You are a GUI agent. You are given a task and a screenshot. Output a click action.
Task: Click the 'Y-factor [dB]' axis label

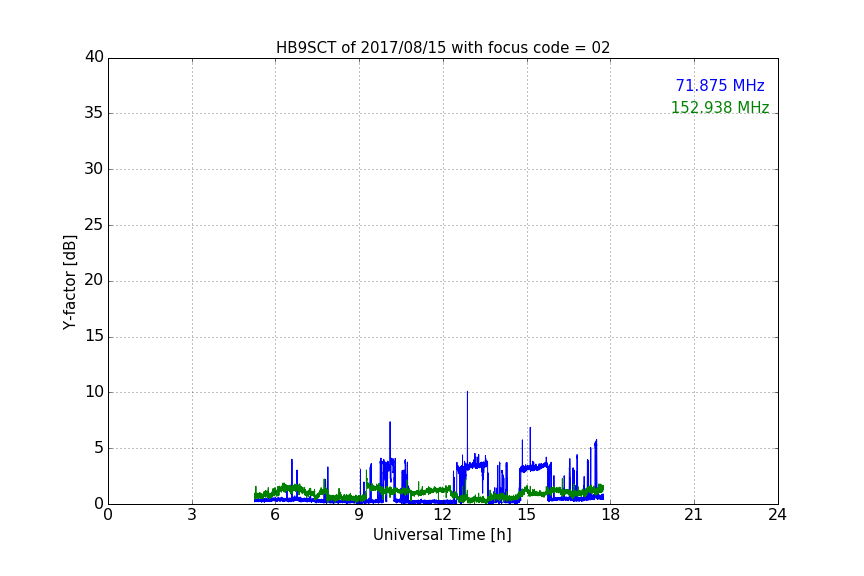(69, 282)
